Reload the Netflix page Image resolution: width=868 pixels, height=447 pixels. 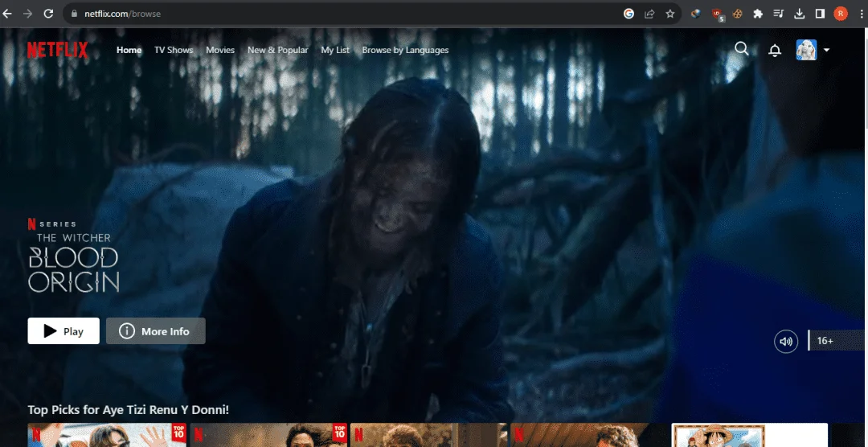point(48,14)
